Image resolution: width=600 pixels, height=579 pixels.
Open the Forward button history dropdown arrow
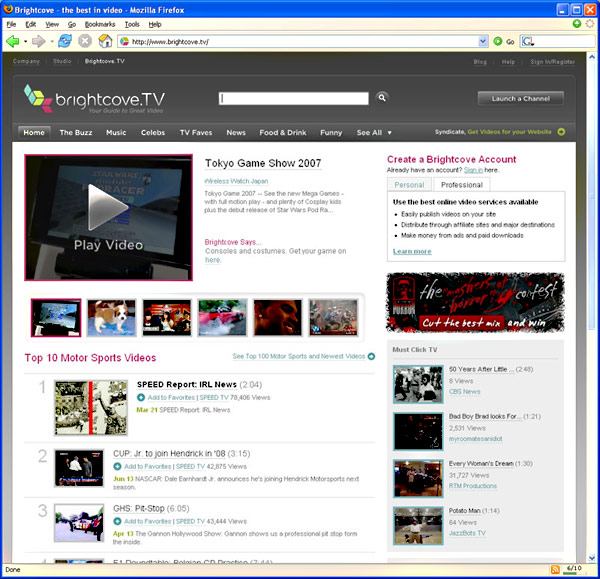coord(51,41)
